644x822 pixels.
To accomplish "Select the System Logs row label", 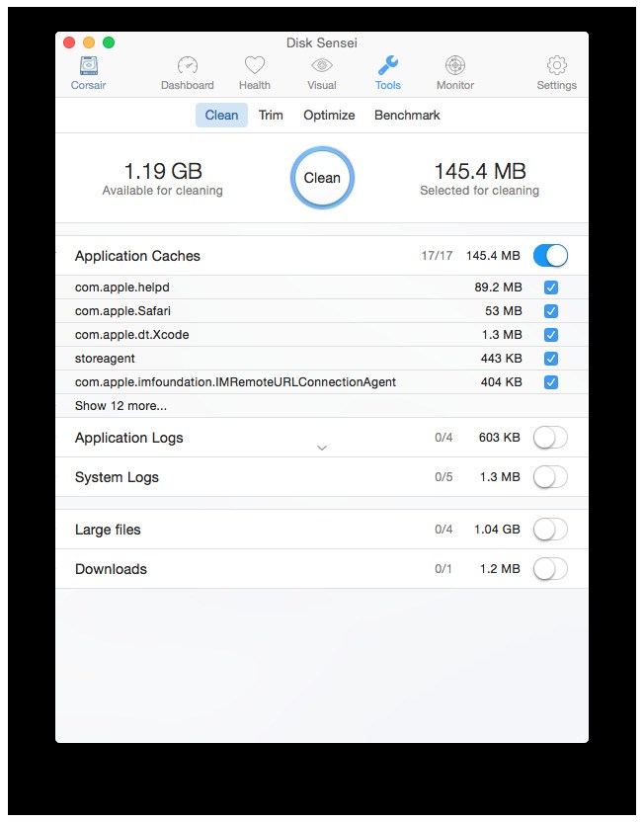I will pos(117,477).
